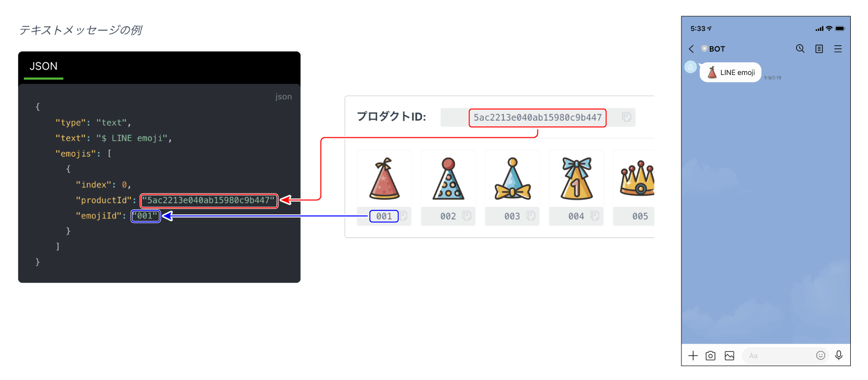Screen dimensions: 868x380
Task: Tap the LINE emoji message bubble
Action: pyautogui.click(x=731, y=72)
